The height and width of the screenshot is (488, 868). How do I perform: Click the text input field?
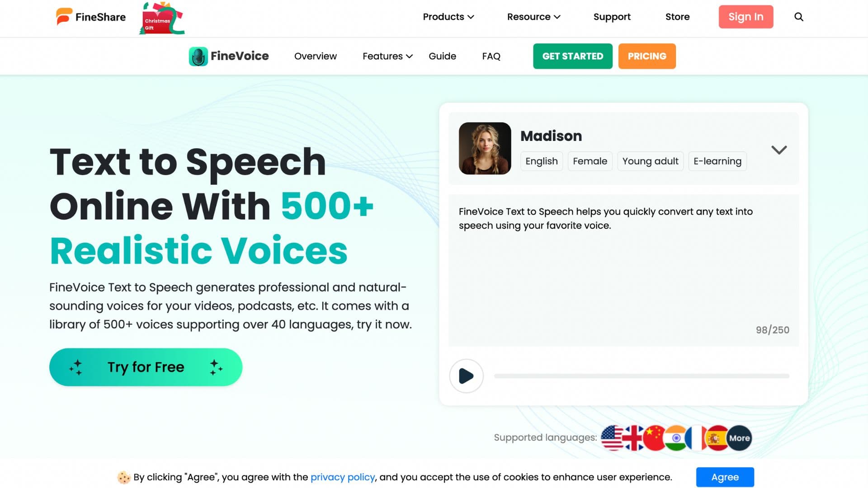(x=623, y=269)
